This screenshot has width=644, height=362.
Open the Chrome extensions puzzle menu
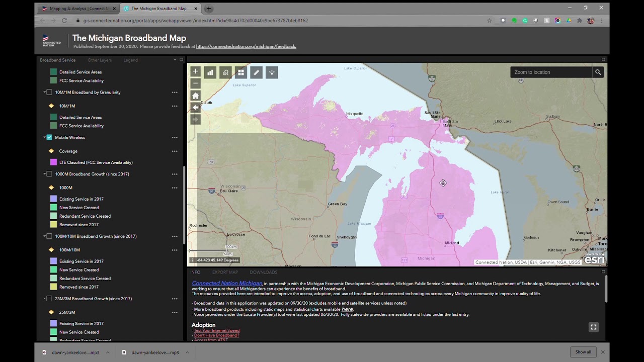[580, 21]
